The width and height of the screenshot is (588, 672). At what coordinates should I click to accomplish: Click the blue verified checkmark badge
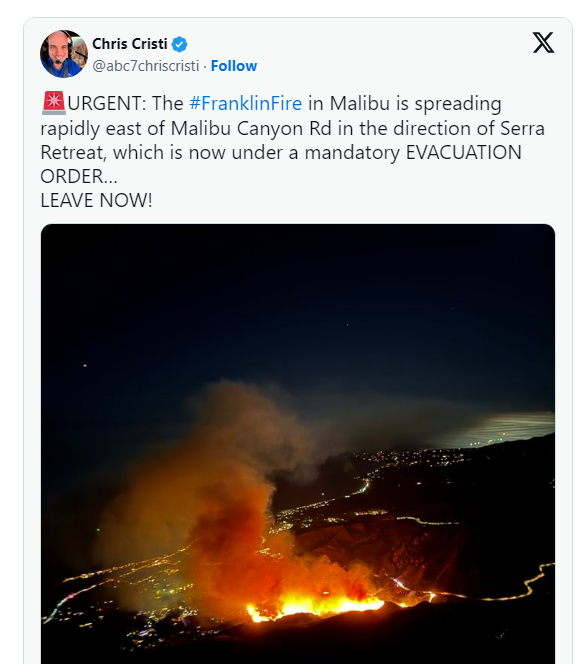[x=179, y=44]
